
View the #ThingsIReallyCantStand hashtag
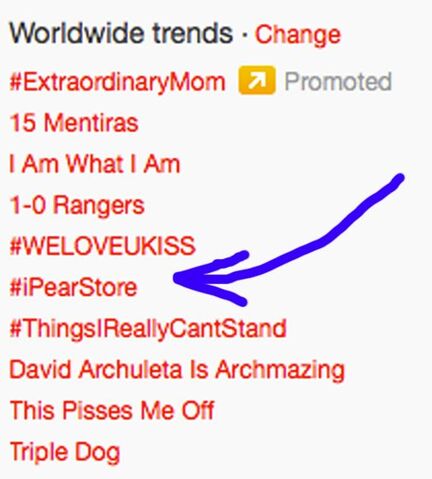(x=148, y=329)
